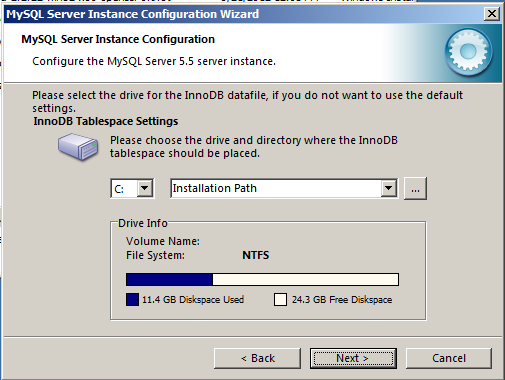Click the 'Drive Info' group label
Screen dimensions: 505x380
(143, 223)
